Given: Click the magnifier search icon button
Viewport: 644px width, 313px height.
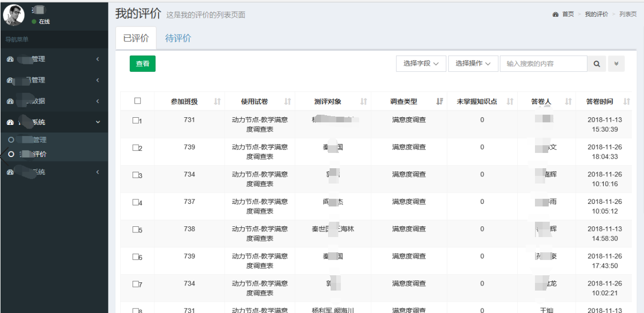Looking at the screenshot, I should [597, 64].
